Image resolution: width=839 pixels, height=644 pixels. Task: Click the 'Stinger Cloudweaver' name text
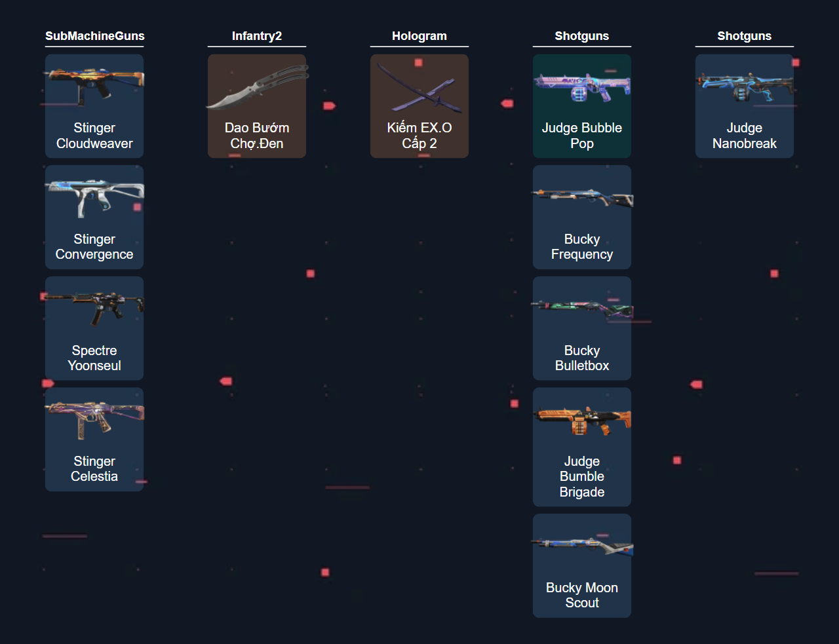[x=94, y=136]
